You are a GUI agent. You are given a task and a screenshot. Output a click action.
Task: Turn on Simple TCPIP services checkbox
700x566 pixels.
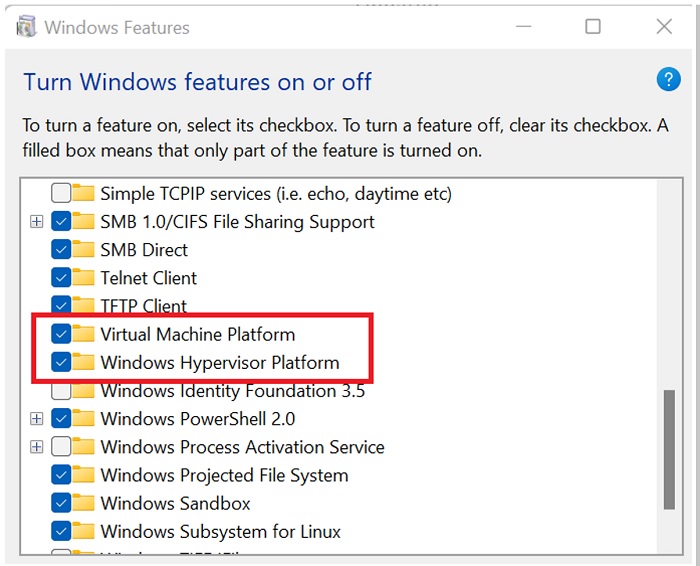coord(61,193)
